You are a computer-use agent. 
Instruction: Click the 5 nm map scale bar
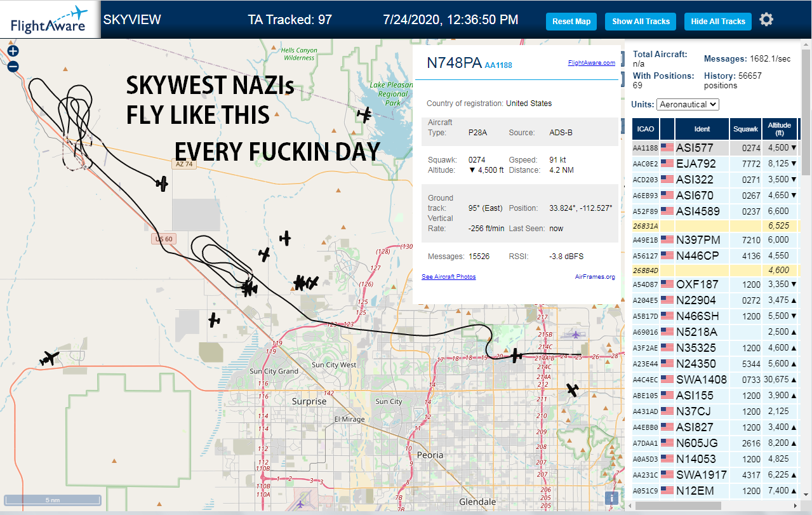pyautogui.click(x=52, y=500)
